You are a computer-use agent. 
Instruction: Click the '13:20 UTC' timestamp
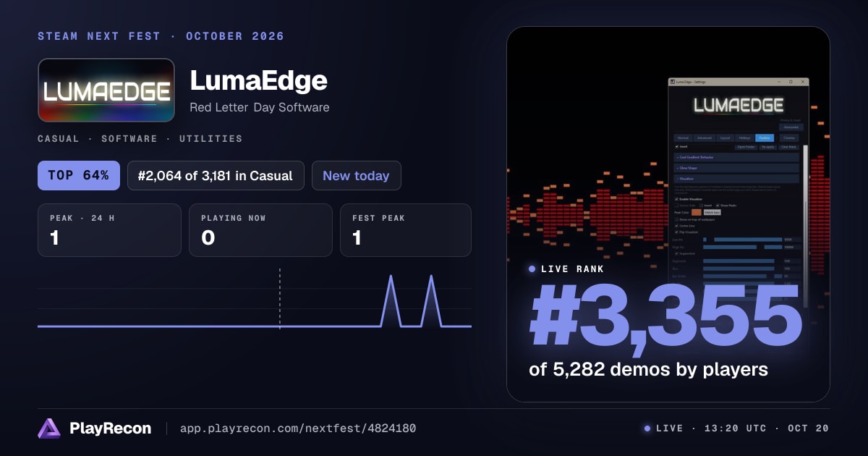(x=734, y=428)
